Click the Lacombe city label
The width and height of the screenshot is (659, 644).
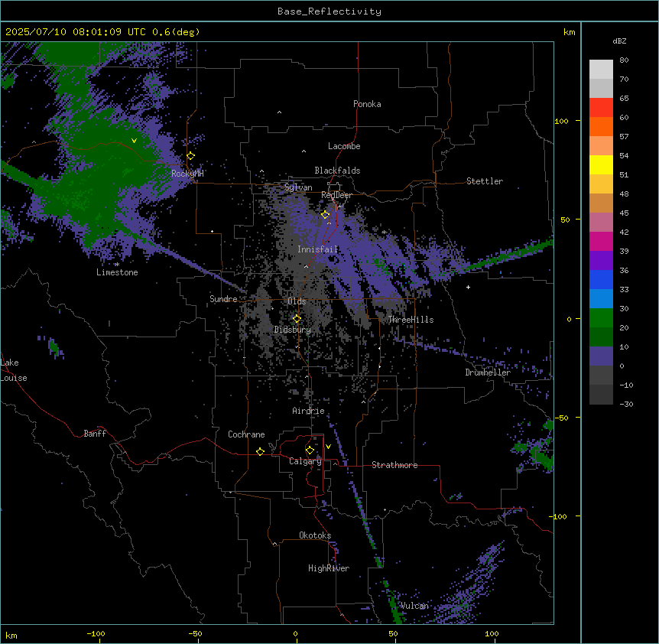344,146
